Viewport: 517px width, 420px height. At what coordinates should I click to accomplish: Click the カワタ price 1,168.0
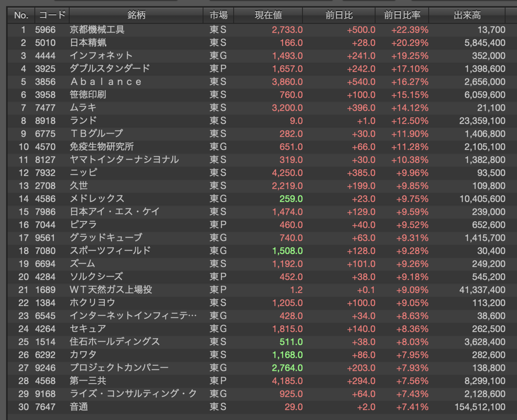(287, 355)
